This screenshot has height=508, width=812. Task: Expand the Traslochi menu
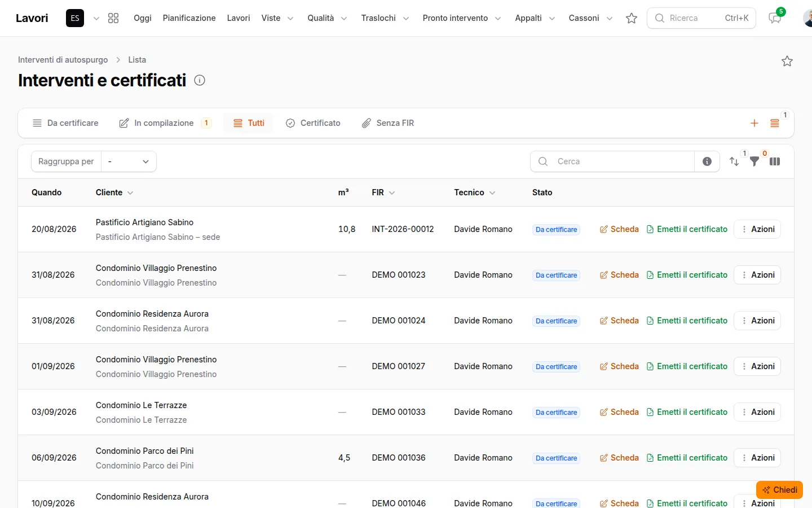click(x=385, y=18)
